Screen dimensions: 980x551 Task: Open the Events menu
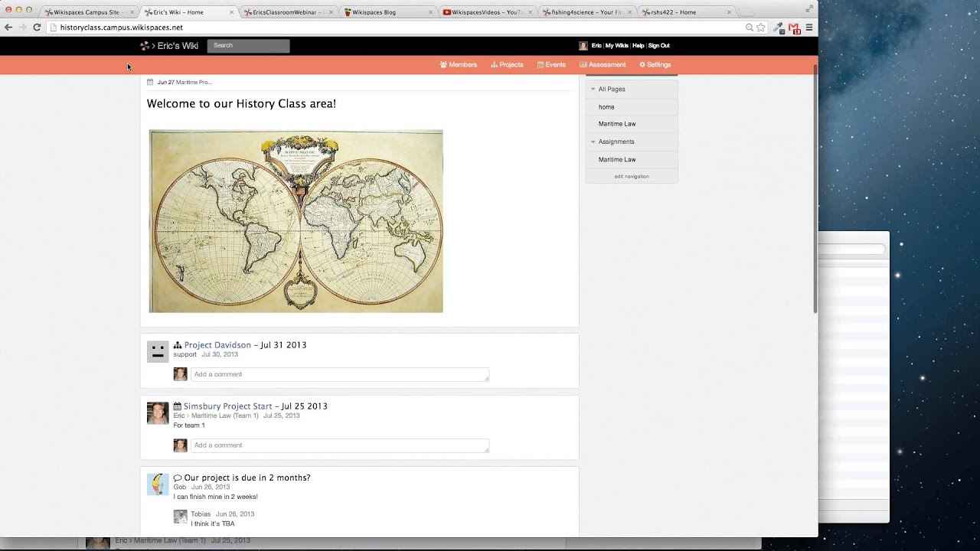[551, 65]
